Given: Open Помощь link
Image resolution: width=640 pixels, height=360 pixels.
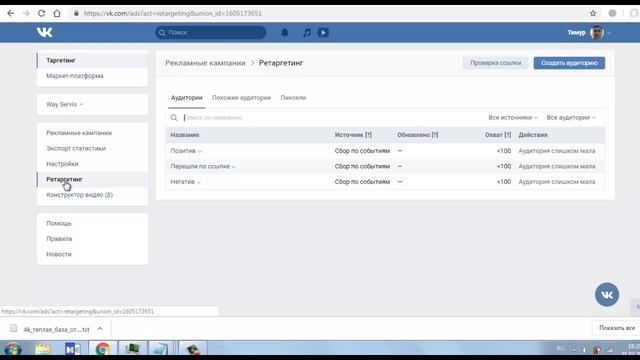Looking at the screenshot, I should [59, 223].
